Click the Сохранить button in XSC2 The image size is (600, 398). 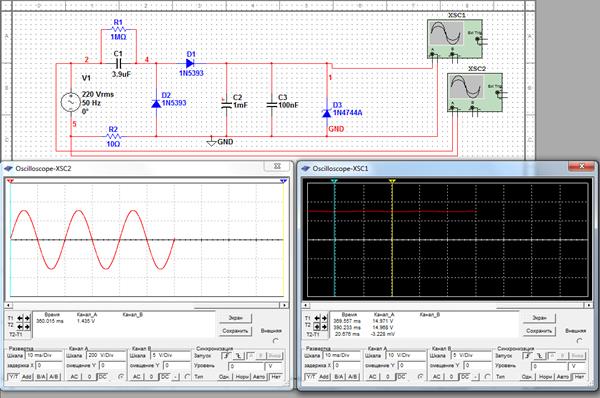tap(235, 331)
